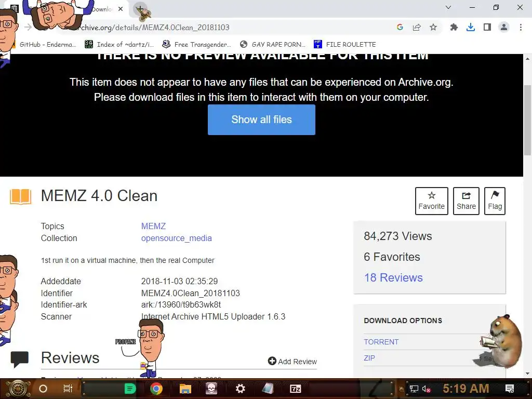This screenshot has height=399, width=532.
Task: Expand the tab search chevron
Action: [x=448, y=7]
